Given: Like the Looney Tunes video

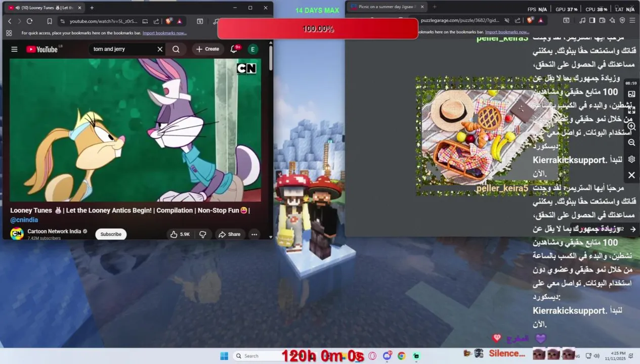Looking at the screenshot, I should tap(180, 234).
